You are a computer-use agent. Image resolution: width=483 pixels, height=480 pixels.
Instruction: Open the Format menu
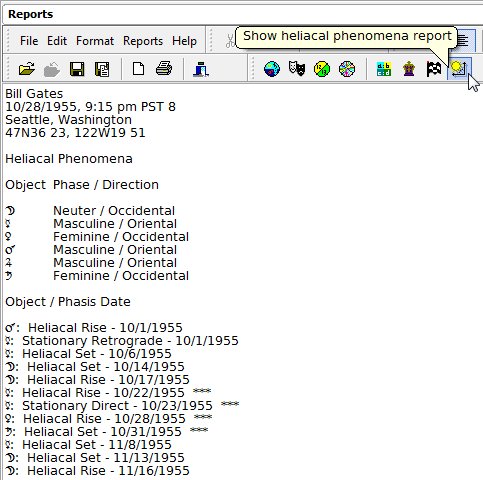95,41
